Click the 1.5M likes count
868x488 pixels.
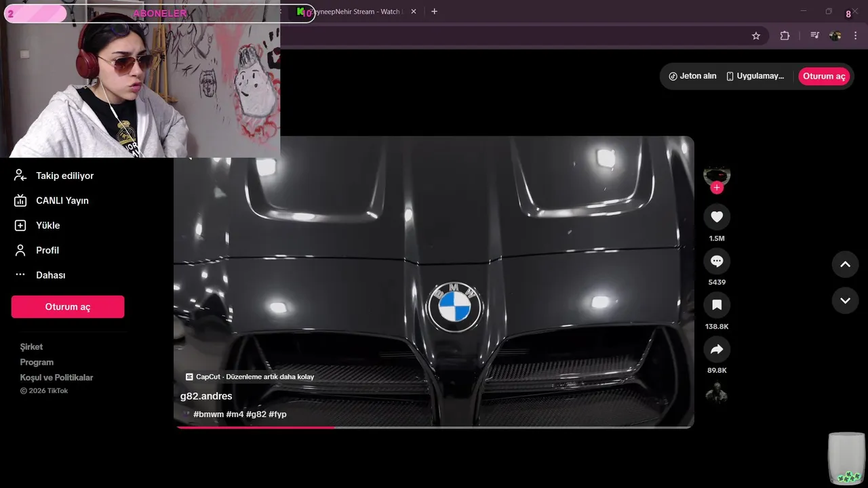coord(717,239)
